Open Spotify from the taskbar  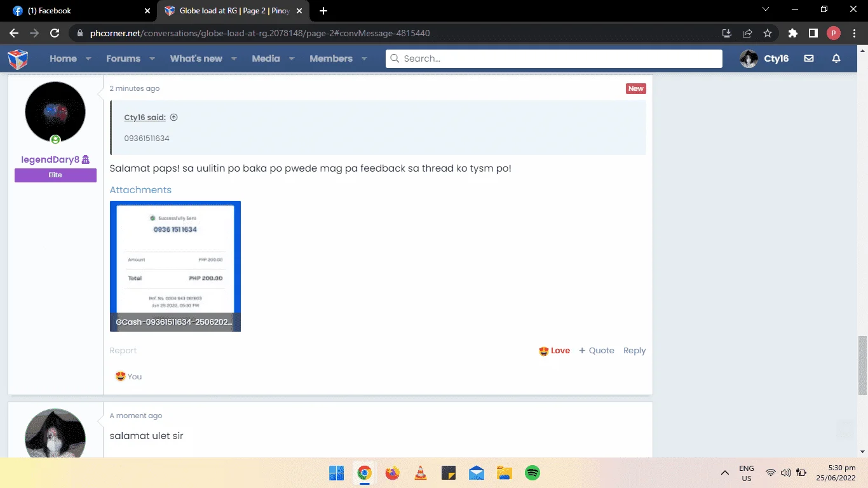coord(532,473)
